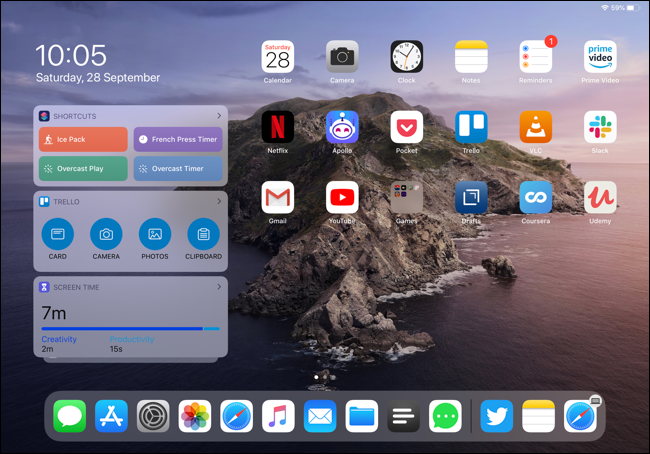Open the green chat bubble app beside the dock divider
Viewport: 650px width, 454px height.
click(x=445, y=416)
